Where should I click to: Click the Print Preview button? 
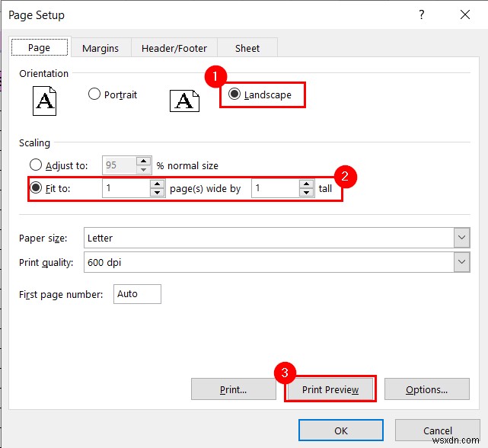click(330, 389)
